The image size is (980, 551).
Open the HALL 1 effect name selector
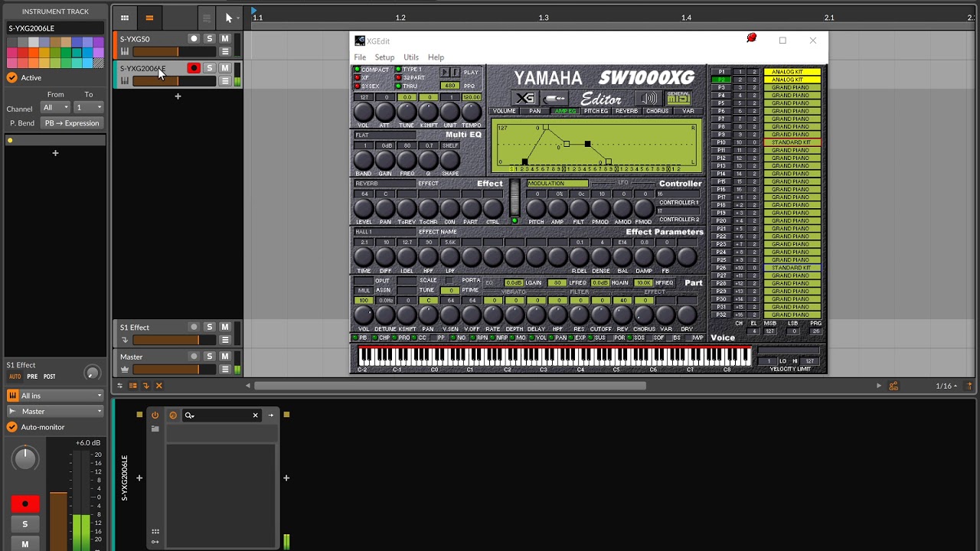[384, 232]
